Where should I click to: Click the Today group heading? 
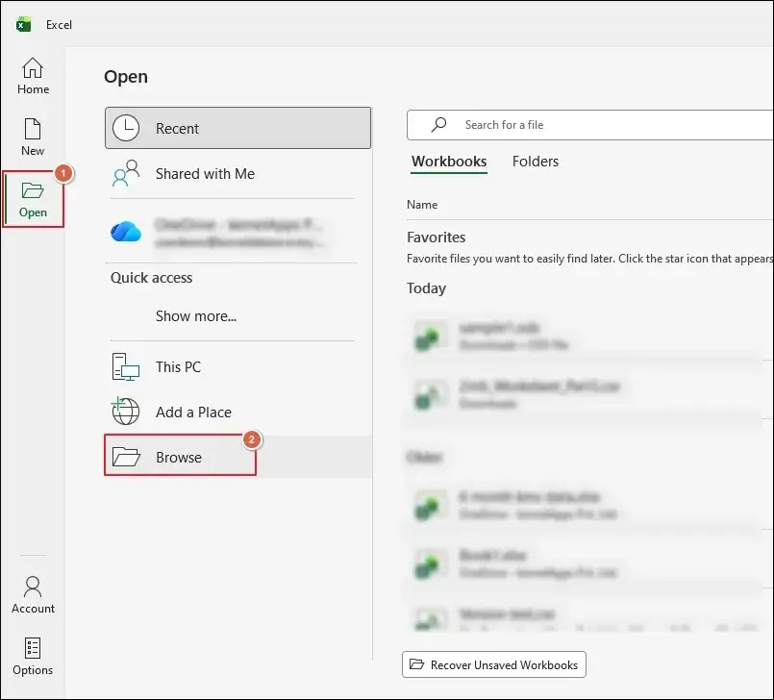tap(427, 288)
